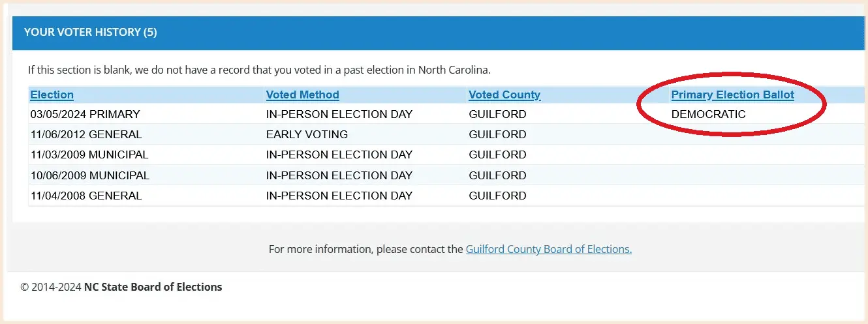Select the 03/05/2024 PRIMARY election row

coord(85,114)
